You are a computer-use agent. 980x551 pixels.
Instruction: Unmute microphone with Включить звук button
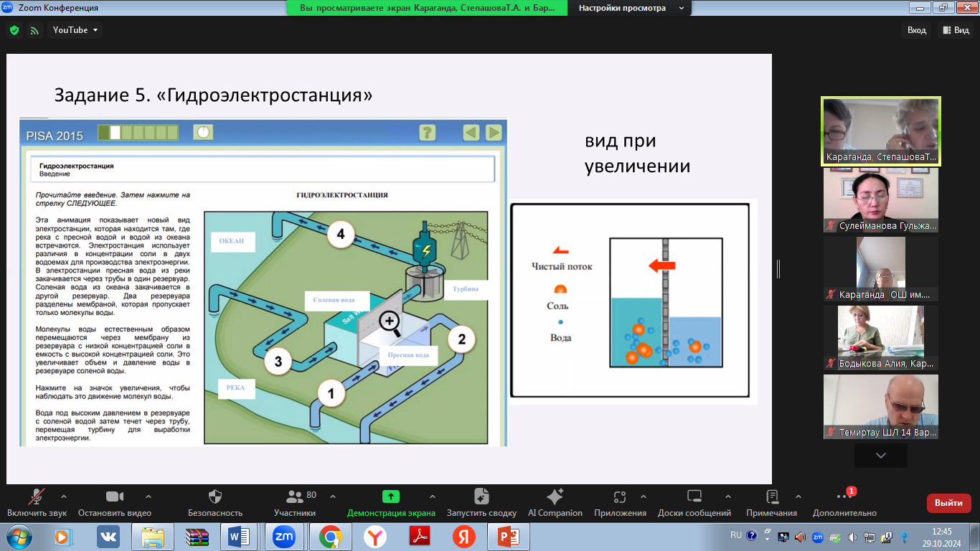(x=37, y=497)
